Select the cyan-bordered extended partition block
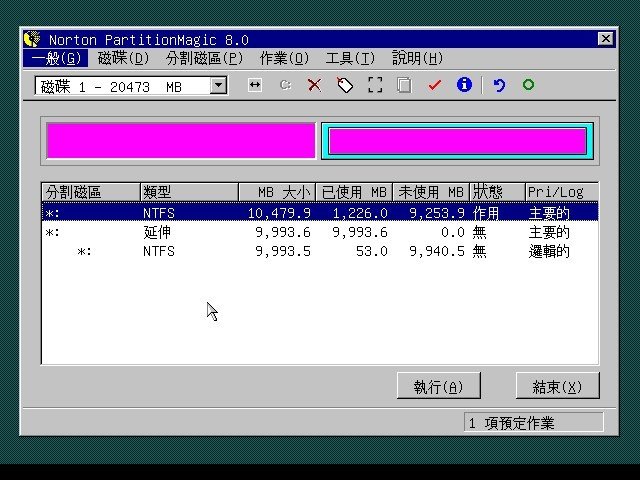This screenshot has height=480, width=640. point(457,141)
